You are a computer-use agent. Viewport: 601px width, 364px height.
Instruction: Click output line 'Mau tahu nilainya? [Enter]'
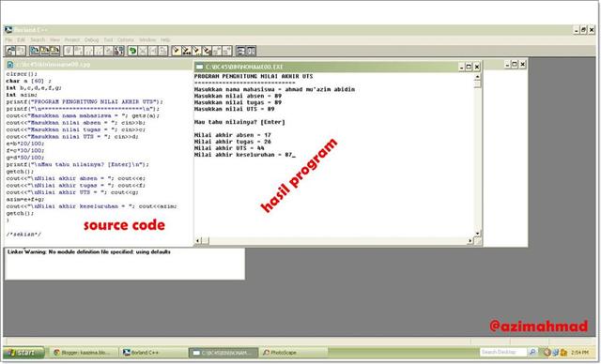tap(239, 122)
